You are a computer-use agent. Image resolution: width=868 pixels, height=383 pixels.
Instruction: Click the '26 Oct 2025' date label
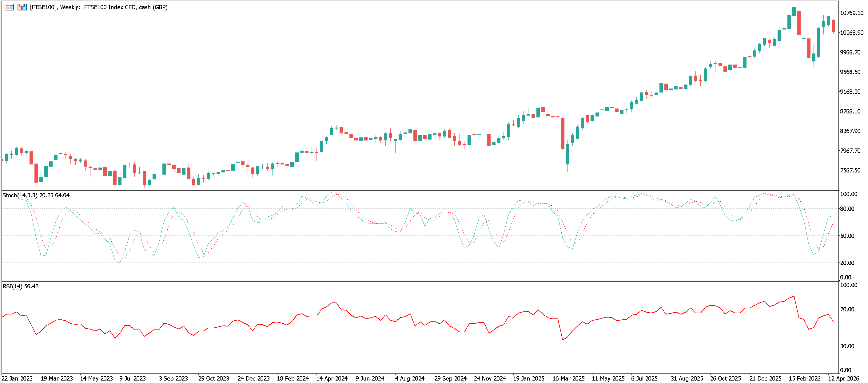(726, 379)
